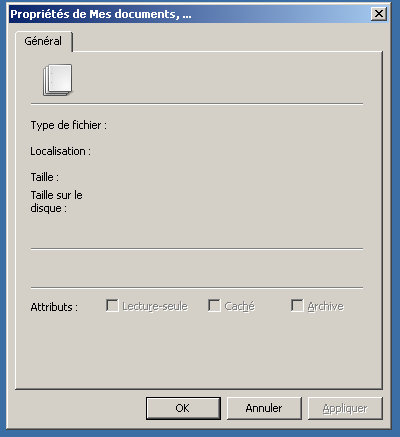400x437 pixels.
Task: Tick the Caché attribute checkbox
Action: [214, 305]
